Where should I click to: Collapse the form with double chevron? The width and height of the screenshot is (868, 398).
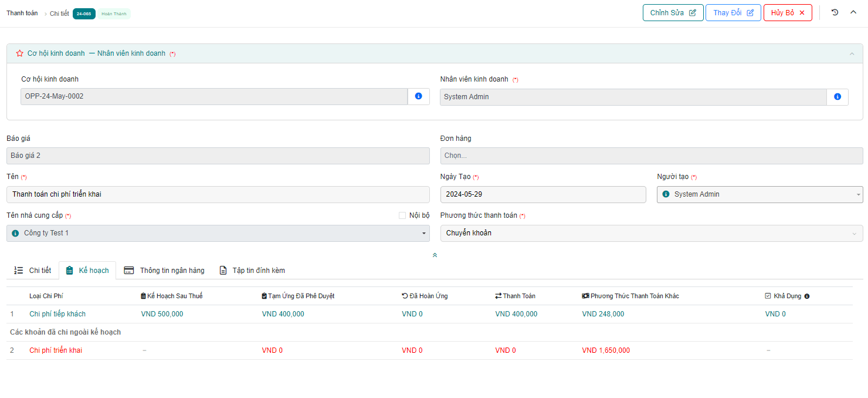point(435,255)
